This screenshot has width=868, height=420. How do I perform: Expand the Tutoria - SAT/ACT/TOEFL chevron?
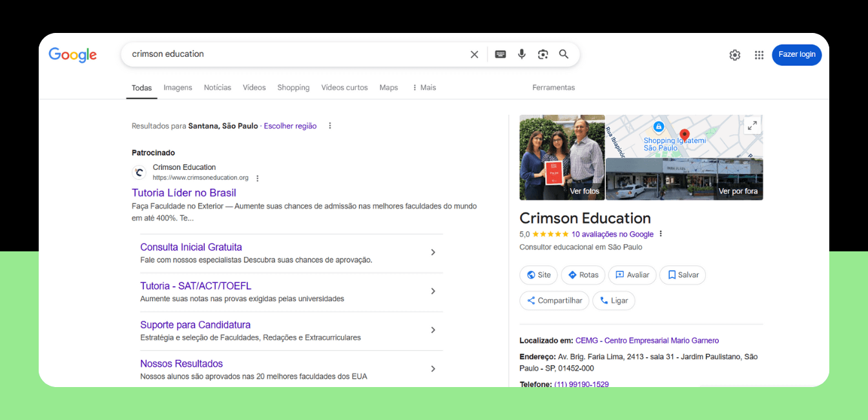[433, 291]
